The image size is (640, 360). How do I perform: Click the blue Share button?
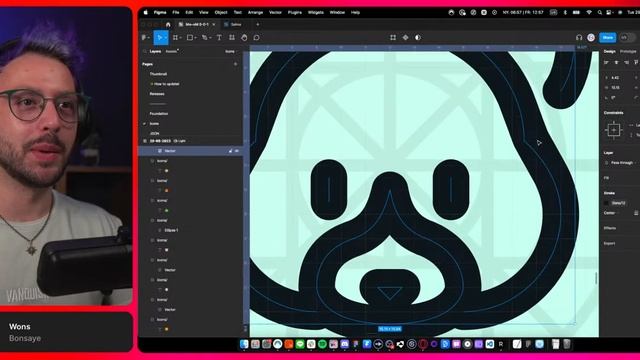pos(607,38)
